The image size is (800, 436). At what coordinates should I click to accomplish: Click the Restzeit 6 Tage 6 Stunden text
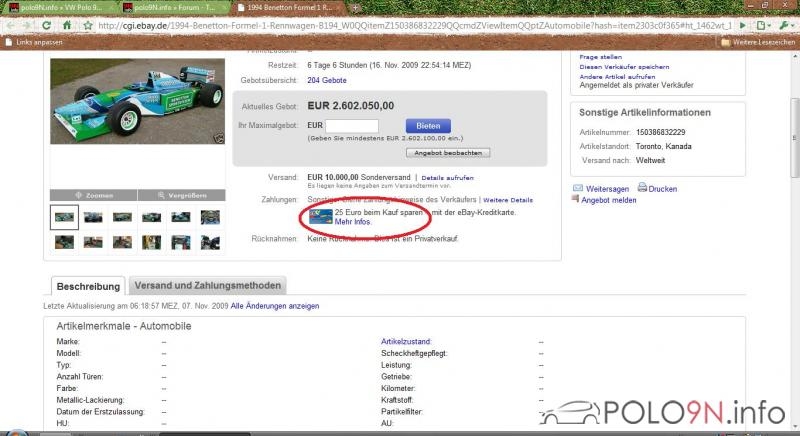coord(389,65)
